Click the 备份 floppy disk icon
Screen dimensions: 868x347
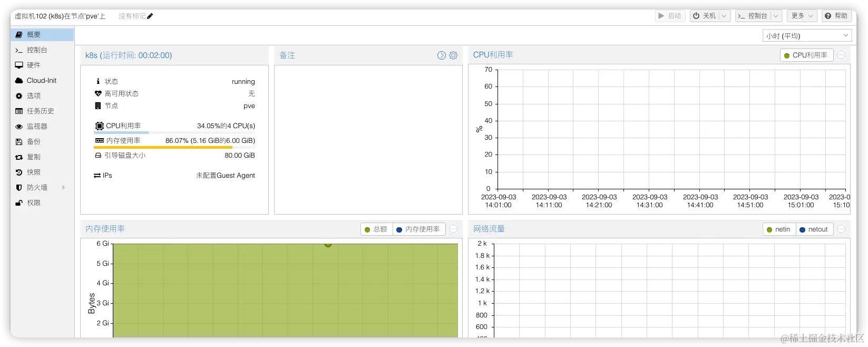19,142
